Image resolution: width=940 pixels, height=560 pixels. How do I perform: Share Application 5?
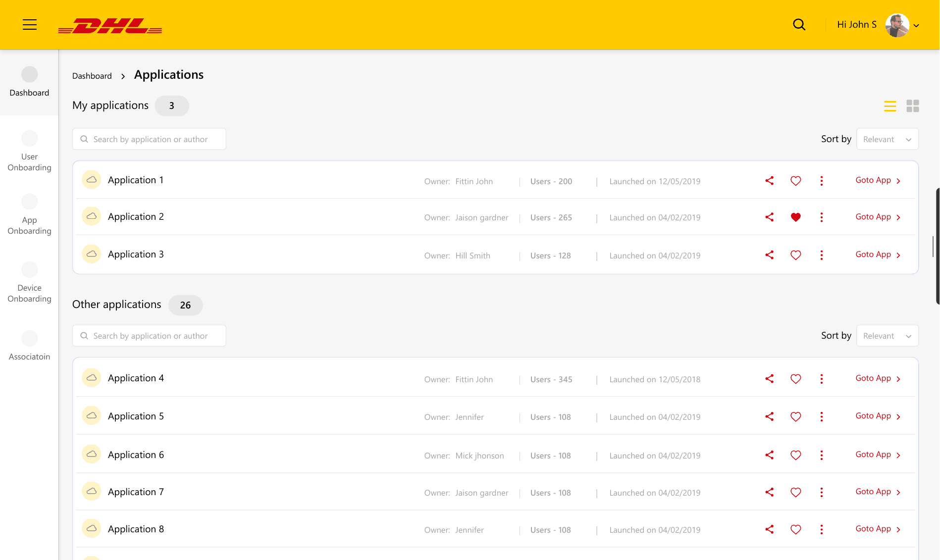pyautogui.click(x=769, y=416)
